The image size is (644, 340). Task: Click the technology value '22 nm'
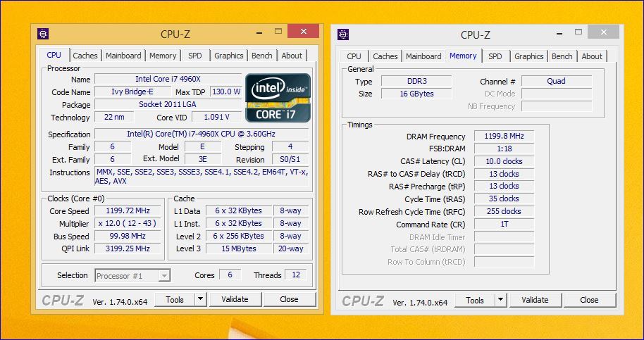114,117
